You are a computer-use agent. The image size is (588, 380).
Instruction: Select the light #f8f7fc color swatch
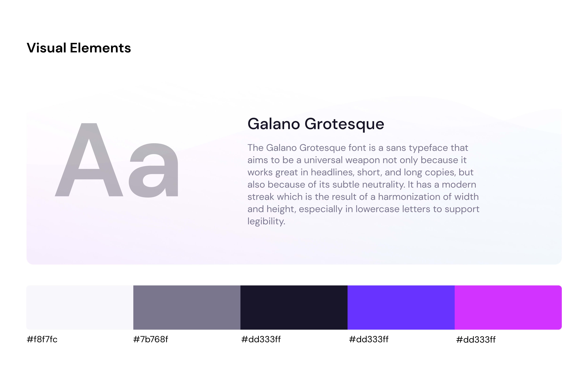click(x=80, y=308)
